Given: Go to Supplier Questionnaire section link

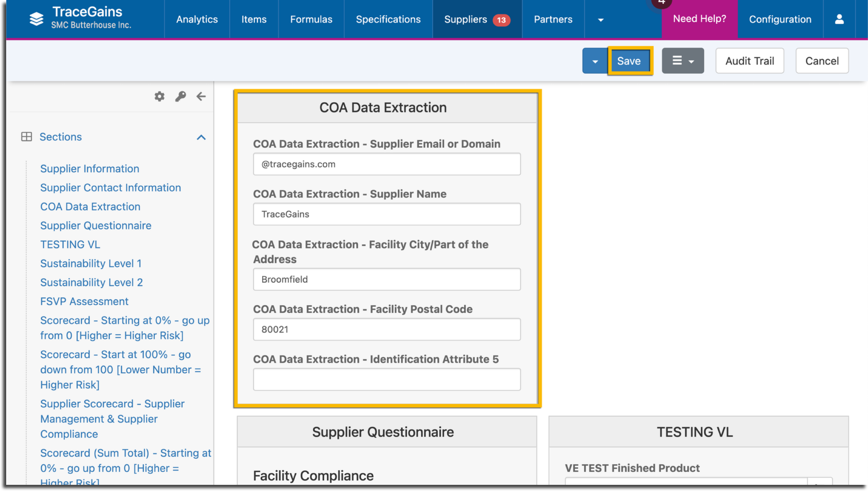Looking at the screenshot, I should 95,225.
